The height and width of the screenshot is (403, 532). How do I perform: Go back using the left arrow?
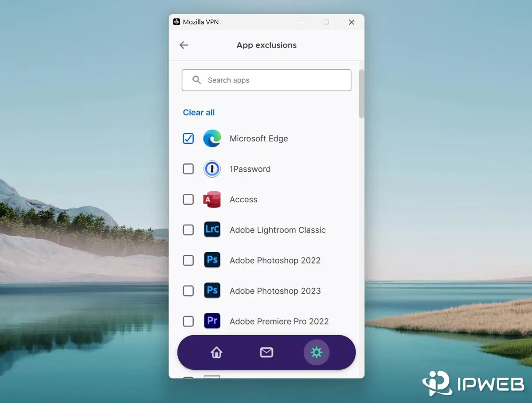(x=184, y=45)
